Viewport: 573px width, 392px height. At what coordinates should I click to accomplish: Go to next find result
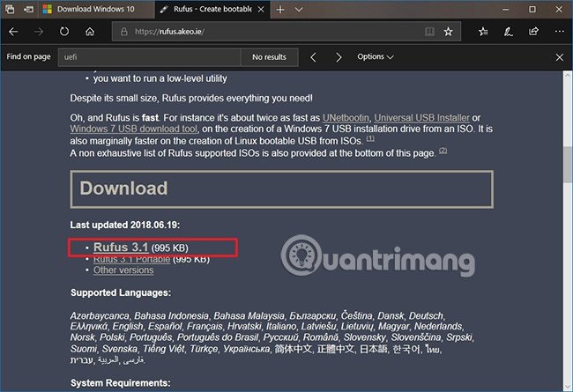pos(339,57)
